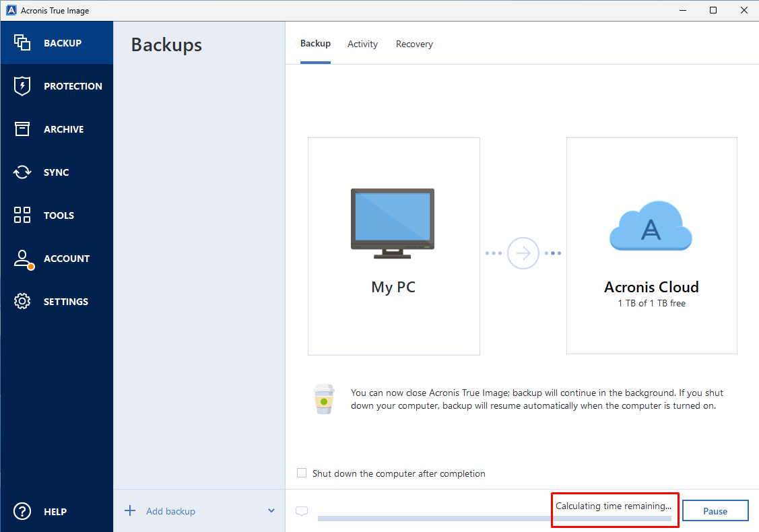Click the Account person icon
The height and width of the screenshot is (532, 759).
point(23,259)
